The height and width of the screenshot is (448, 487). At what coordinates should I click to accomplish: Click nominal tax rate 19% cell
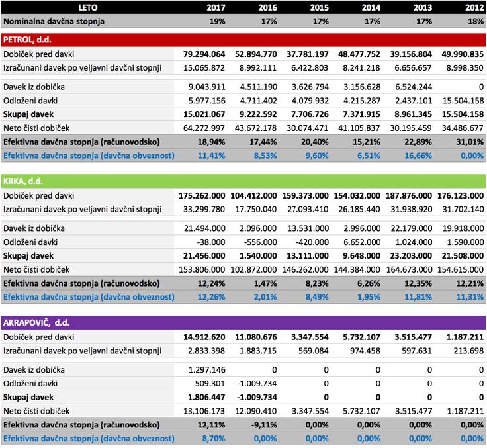(x=217, y=21)
